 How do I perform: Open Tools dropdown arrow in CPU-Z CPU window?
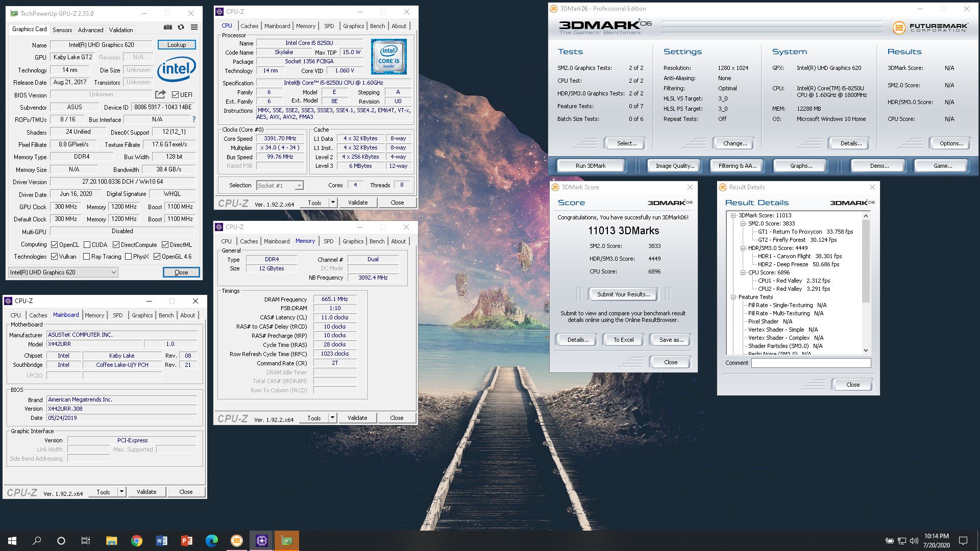point(333,203)
